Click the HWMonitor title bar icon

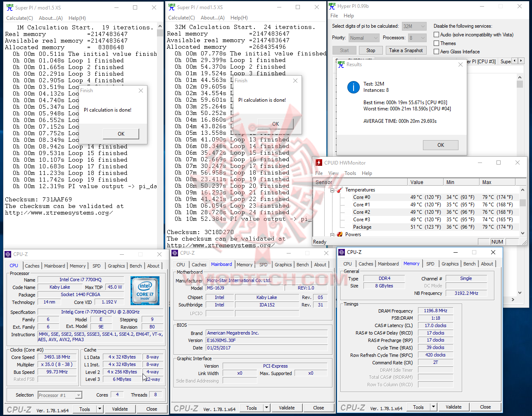pyautogui.click(x=319, y=163)
